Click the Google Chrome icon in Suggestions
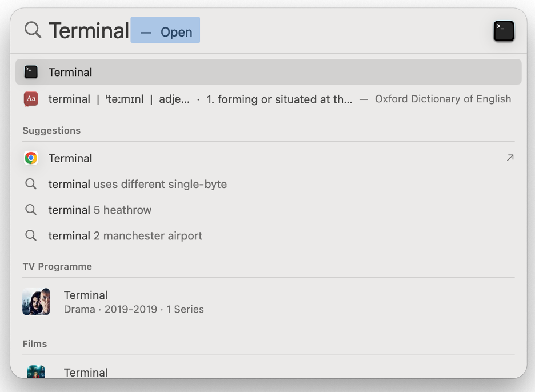Screen dimensions: 535x392 (31, 158)
